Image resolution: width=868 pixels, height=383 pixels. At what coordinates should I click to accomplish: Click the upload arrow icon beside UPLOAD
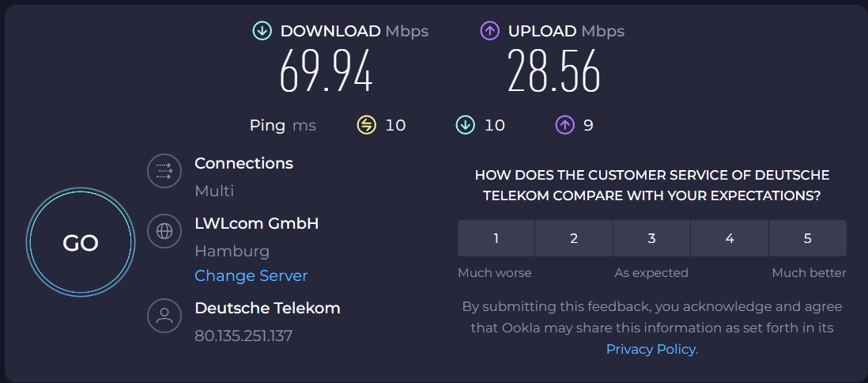490,31
